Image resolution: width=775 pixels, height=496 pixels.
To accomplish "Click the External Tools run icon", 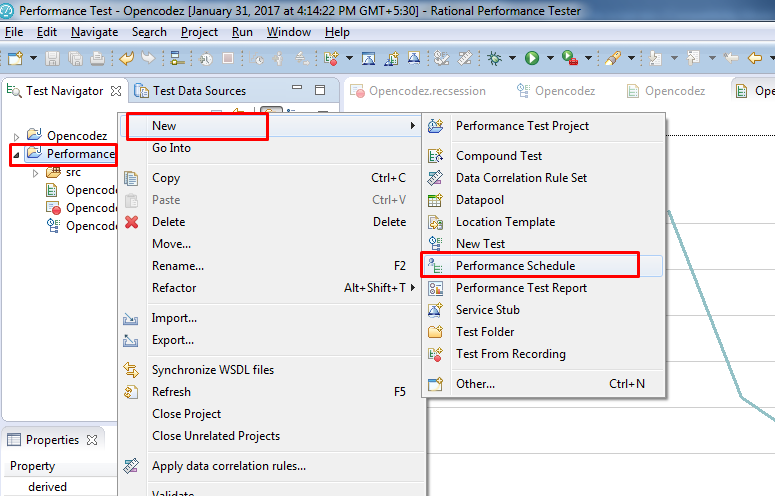I will [x=570, y=58].
